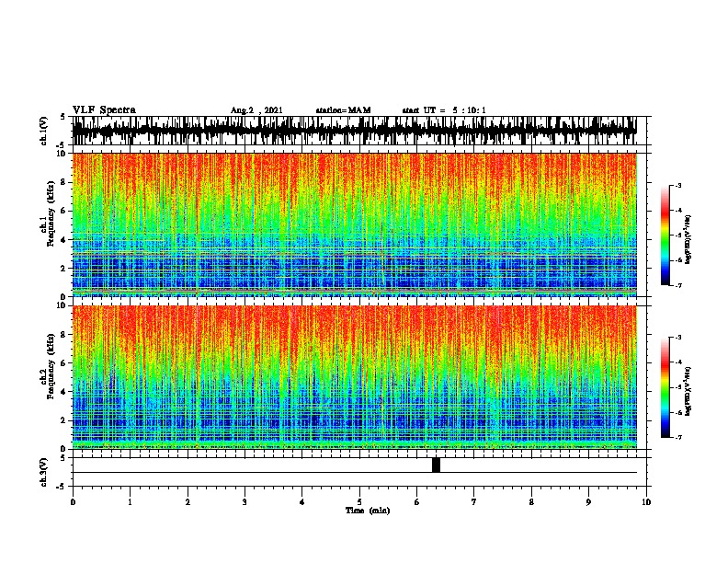Click the "-7" label on ch.1 color bar
The height and width of the screenshot is (563, 728).
tap(677, 285)
